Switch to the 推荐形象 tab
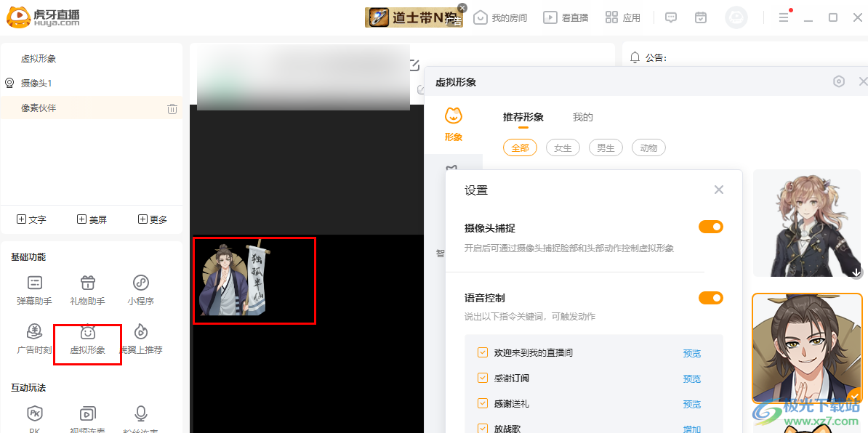Image resolution: width=868 pixels, height=433 pixels. coord(523,117)
